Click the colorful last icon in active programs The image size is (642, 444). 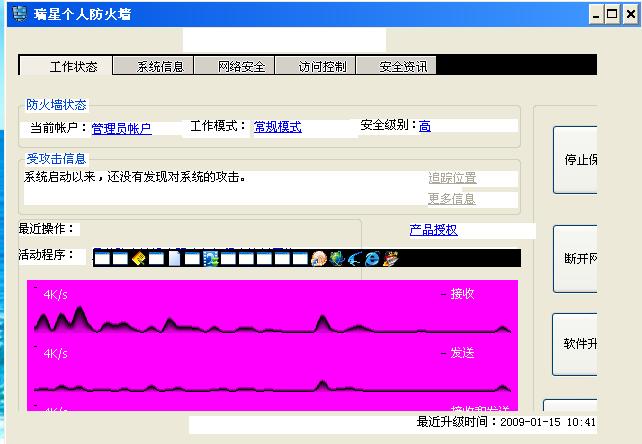pyautogui.click(x=391, y=258)
